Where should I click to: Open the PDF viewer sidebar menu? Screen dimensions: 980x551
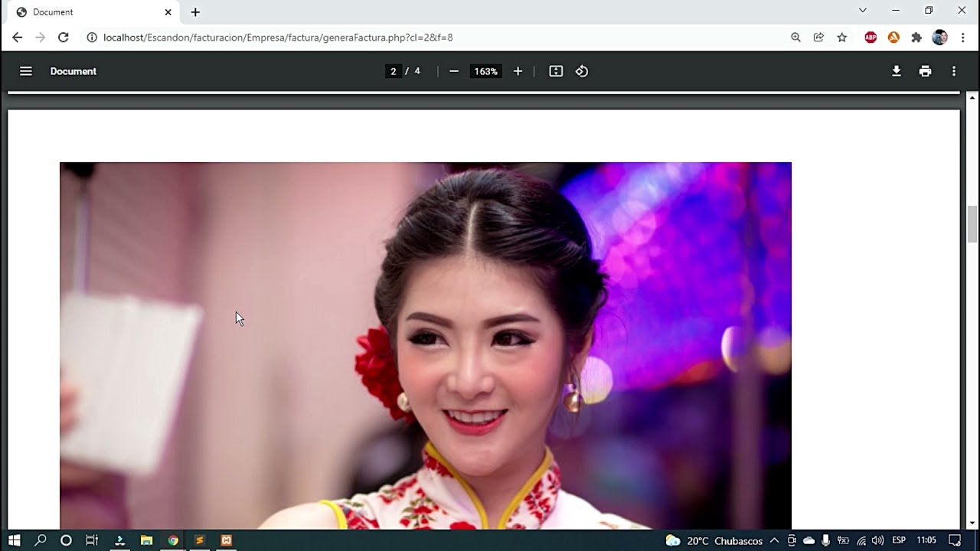pos(26,71)
